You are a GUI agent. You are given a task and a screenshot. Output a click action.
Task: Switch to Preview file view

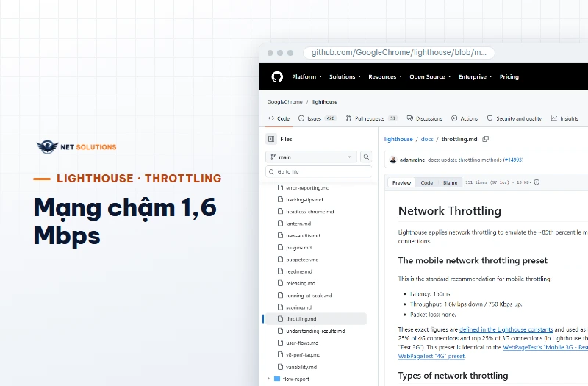[401, 182]
